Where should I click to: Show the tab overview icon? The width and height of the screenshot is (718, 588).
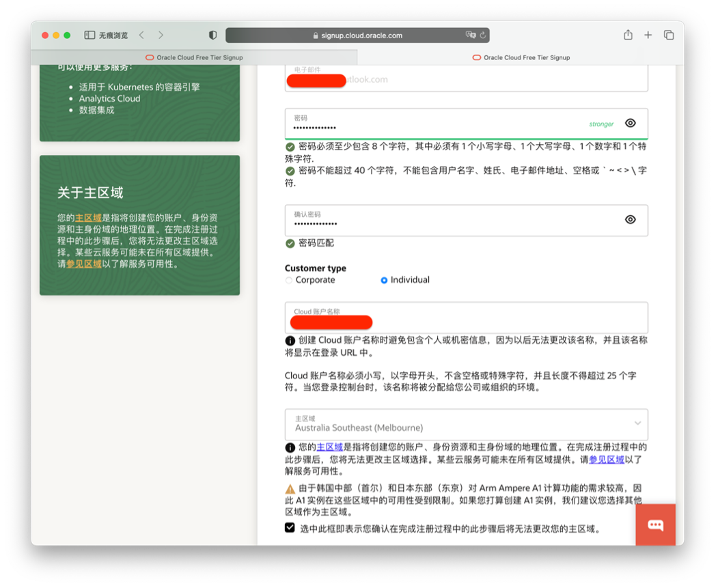pyautogui.click(x=669, y=35)
